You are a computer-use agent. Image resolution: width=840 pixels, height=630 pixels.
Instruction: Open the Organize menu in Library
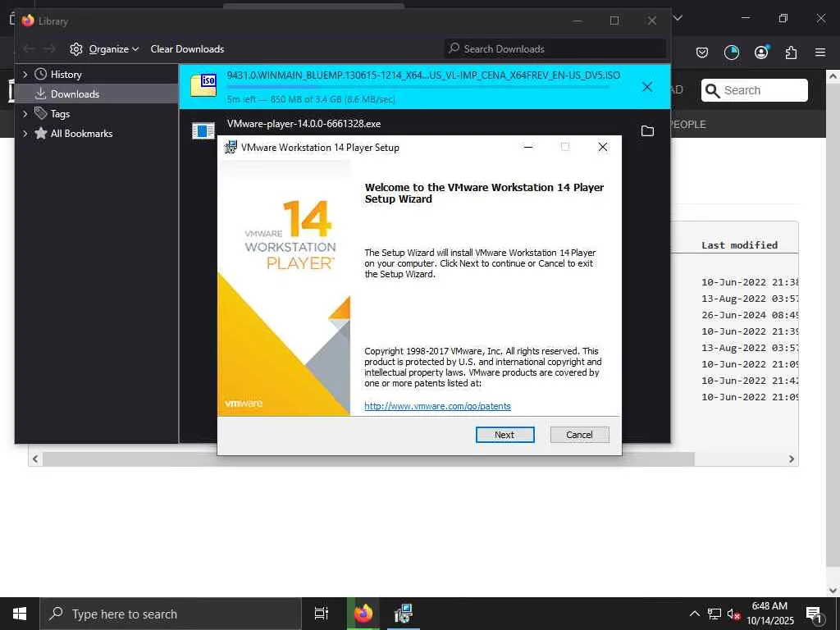click(x=113, y=48)
